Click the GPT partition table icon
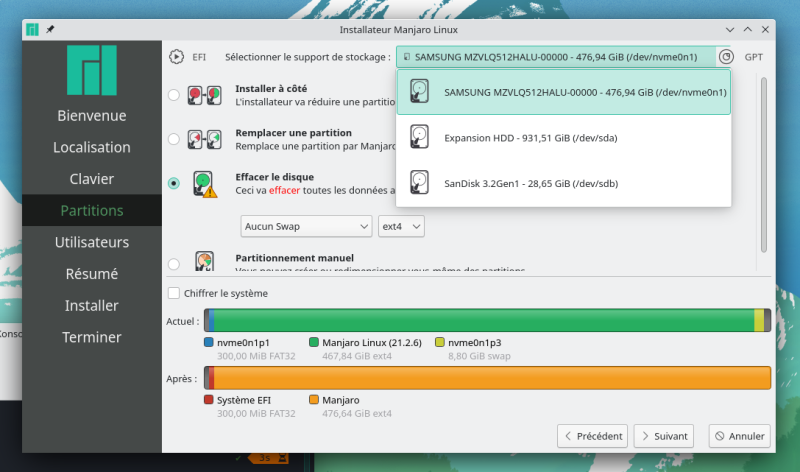800x472 pixels. click(726, 57)
